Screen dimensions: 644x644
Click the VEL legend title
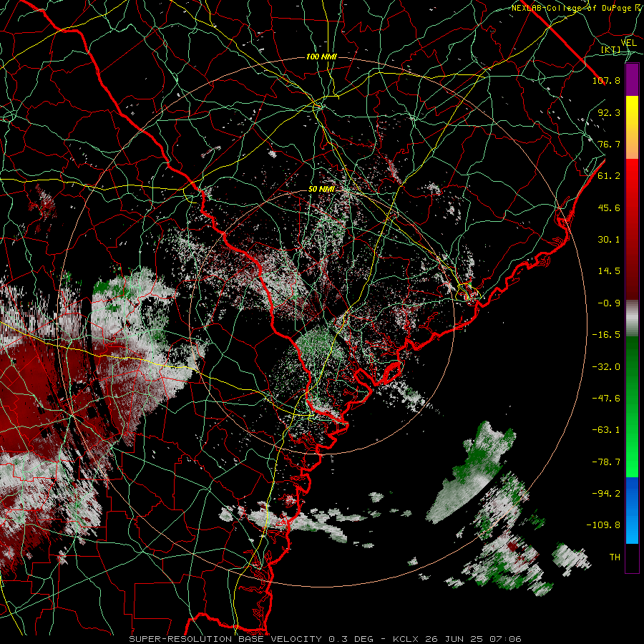[628, 43]
